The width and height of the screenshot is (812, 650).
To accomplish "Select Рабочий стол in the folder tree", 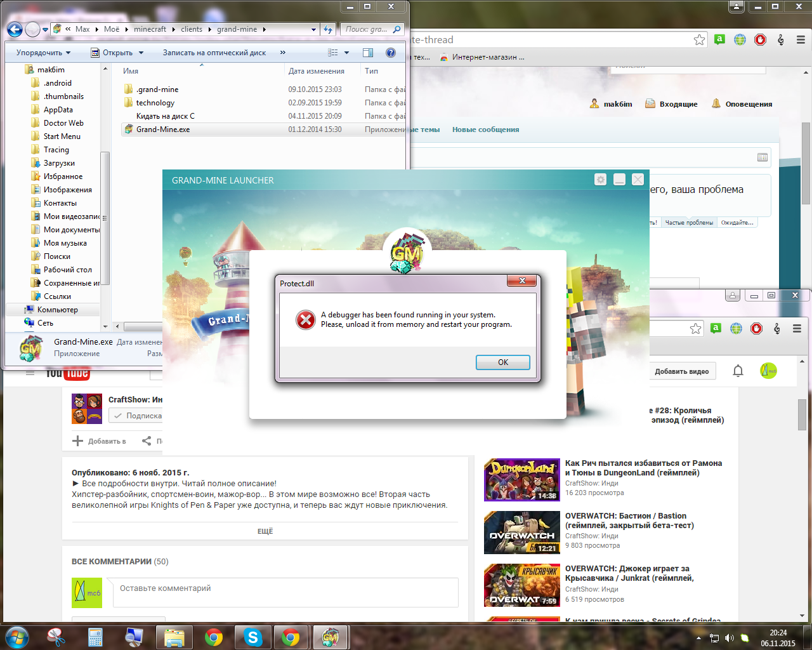I will [67, 270].
